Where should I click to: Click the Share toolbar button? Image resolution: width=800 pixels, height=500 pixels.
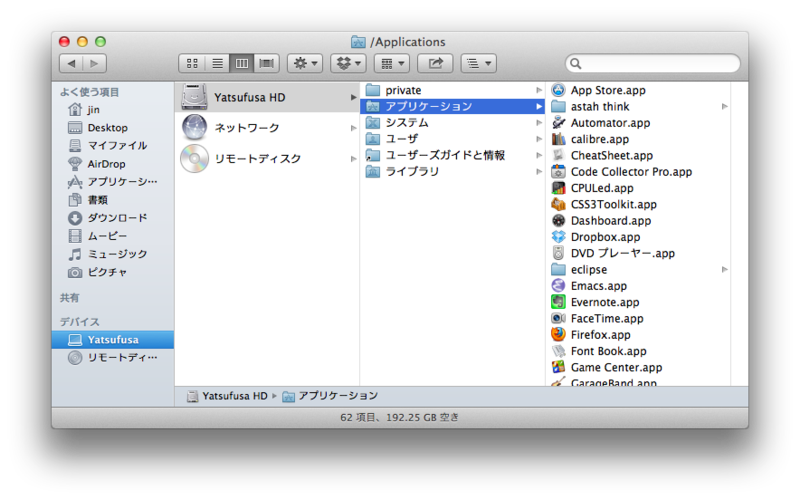pyautogui.click(x=435, y=63)
